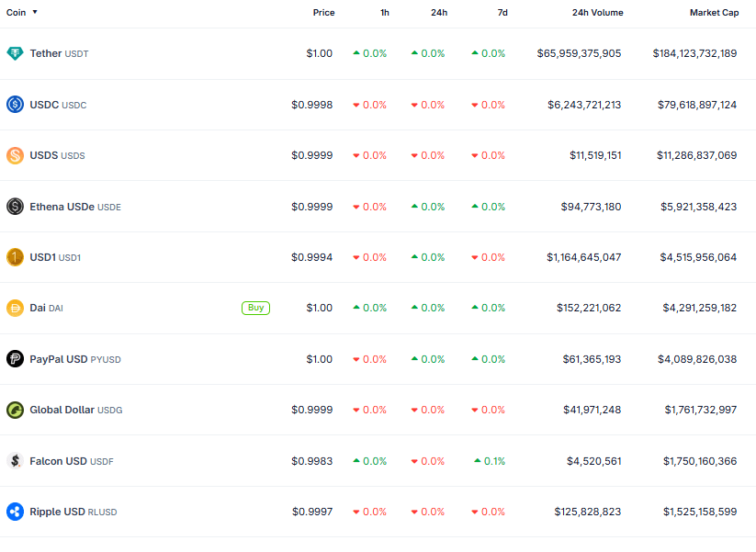This screenshot has width=756, height=552.
Task: Click the USDS orange coin icon
Action: pyautogui.click(x=15, y=155)
